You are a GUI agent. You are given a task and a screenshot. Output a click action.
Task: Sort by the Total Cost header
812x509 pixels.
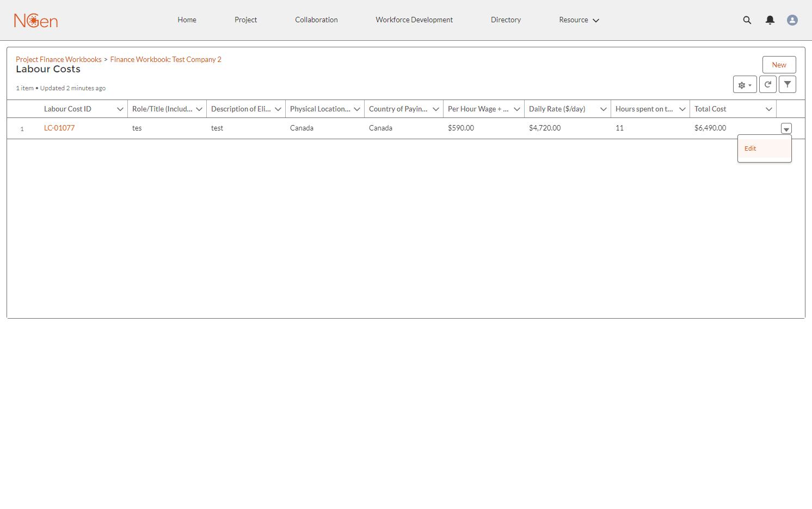(x=710, y=109)
